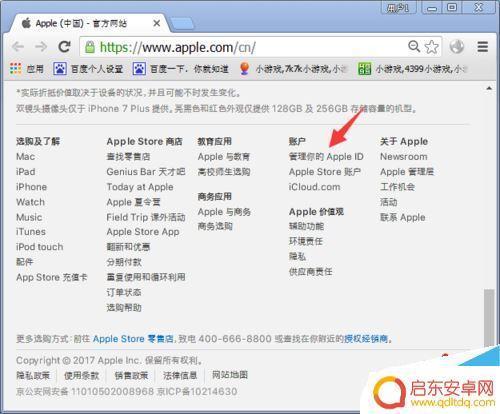Open Apple Store 账户 link
This screenshot has height=414, width=500.
coord(325,172)
